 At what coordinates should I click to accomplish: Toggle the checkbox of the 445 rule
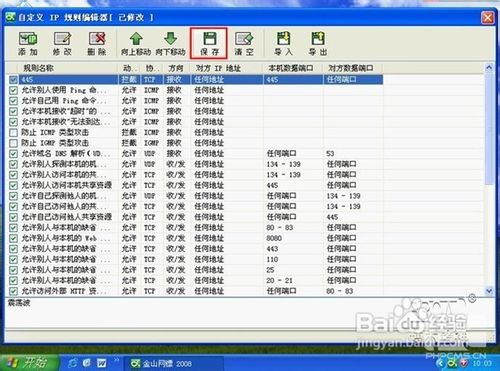click(x=13, y=80)
